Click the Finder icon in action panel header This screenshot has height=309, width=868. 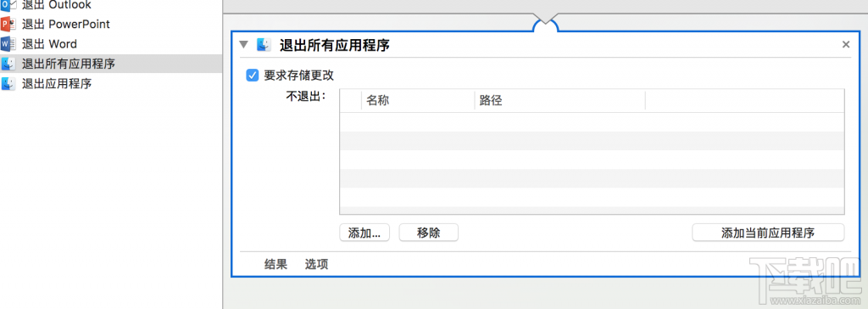[264, 45]
